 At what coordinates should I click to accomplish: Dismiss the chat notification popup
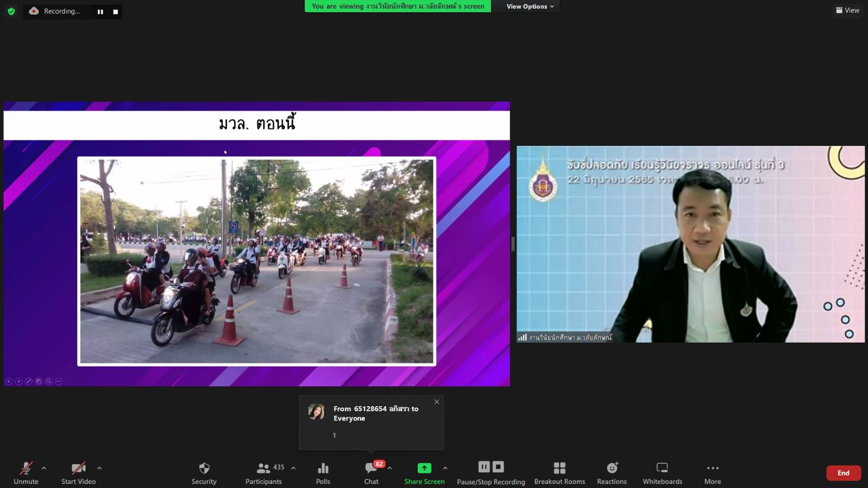(437, 402)
